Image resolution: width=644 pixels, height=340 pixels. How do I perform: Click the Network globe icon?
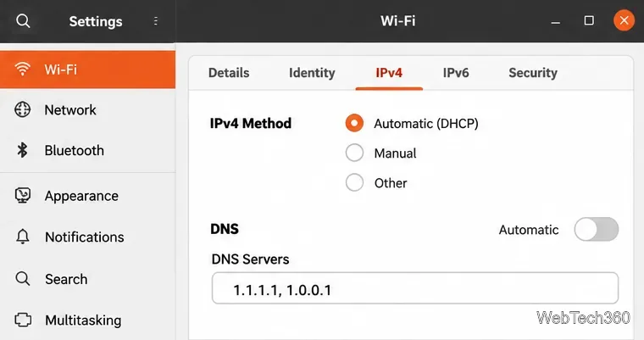[x=22, y=109]
